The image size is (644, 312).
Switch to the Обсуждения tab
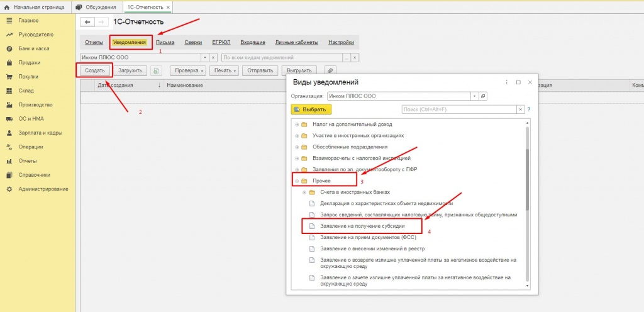click(96, 8)
